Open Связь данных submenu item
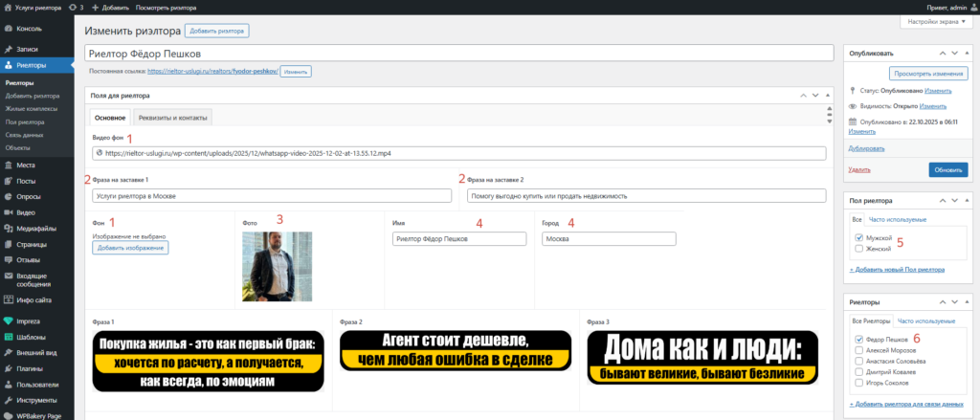This screenshot has width=980, height=420. click(x=24, y=135)
